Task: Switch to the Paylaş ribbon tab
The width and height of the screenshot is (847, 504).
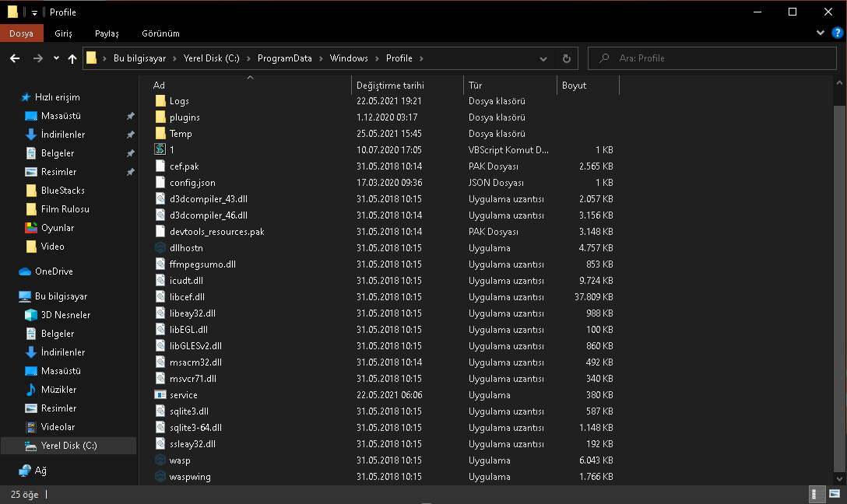Action: (x=107, y=33)
